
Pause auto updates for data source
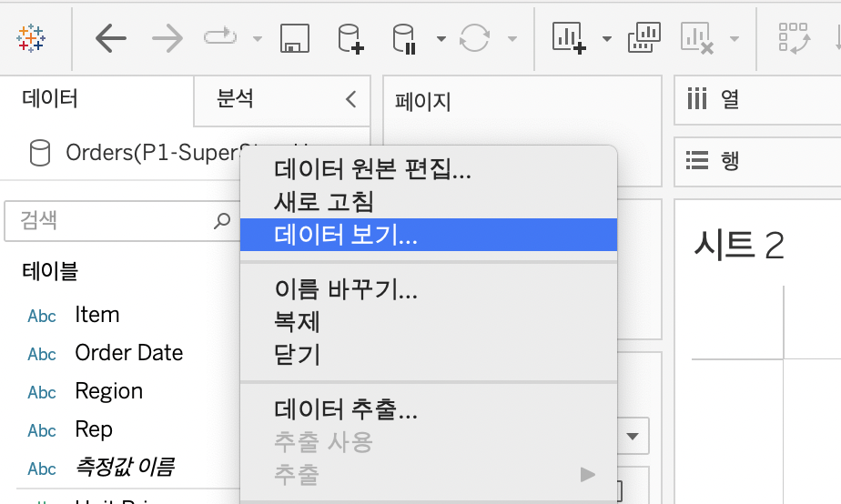coord(403,39)
